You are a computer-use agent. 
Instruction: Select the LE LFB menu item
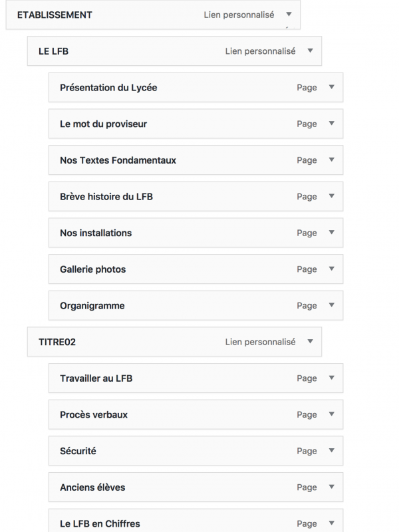pos(53,51)
